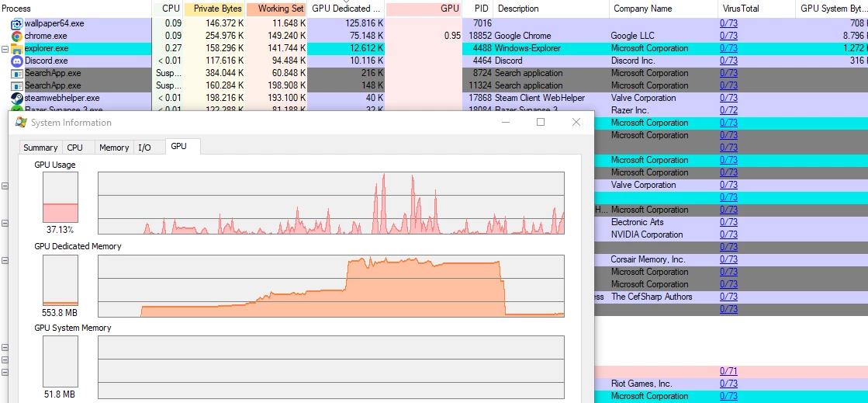Sort by the PID column header
This screenshot has height=403, width=868.
coord(477,9)
